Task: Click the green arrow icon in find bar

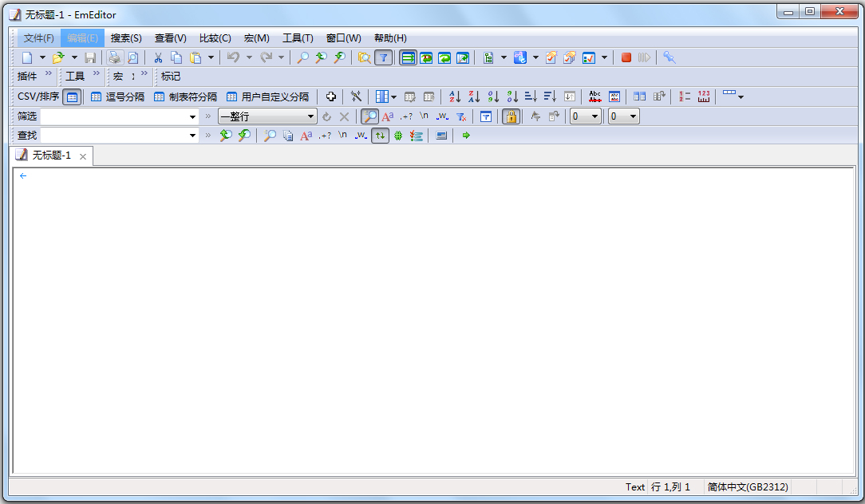Action: click(466, 136)
